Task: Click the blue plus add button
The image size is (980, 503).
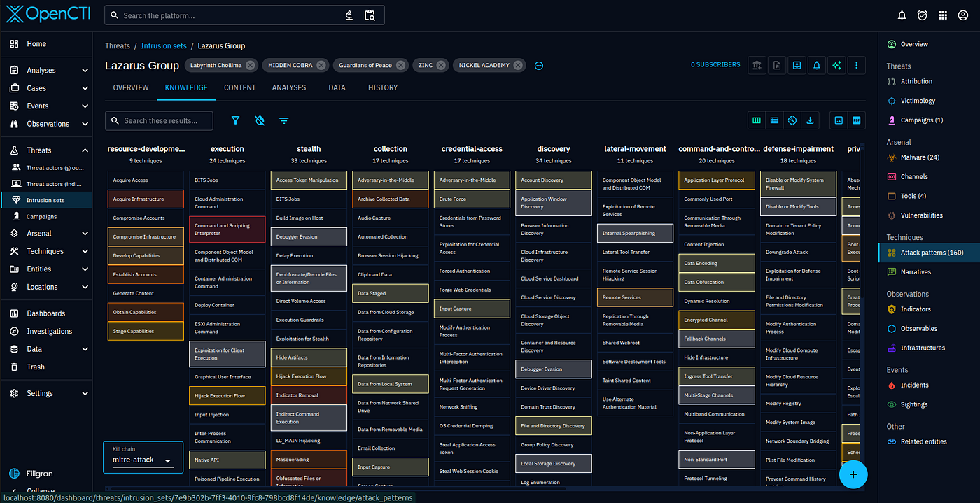Action: (853, 474)
